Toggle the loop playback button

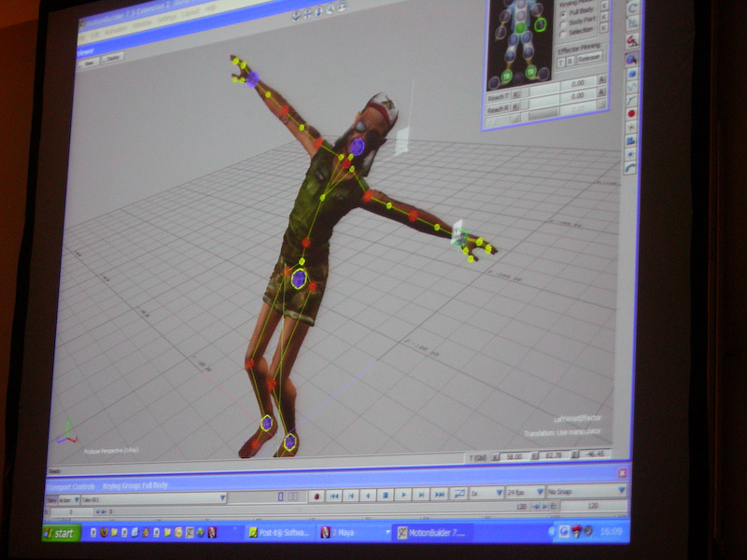[458, 494]
